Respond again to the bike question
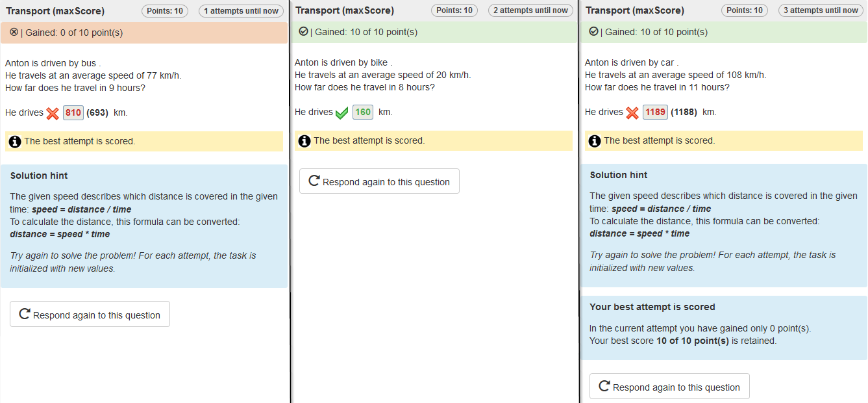Screen dimensions: 868x403 click(x=379, y=181)
